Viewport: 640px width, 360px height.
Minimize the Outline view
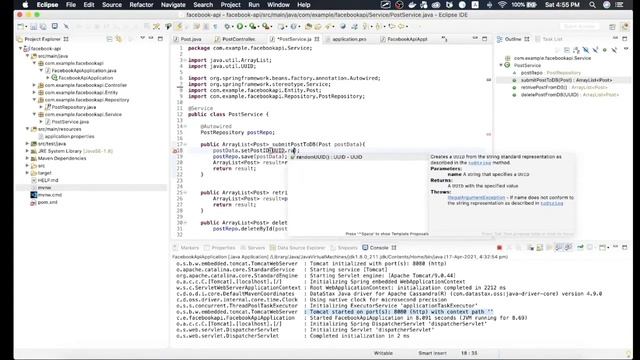tap(616, 38)
